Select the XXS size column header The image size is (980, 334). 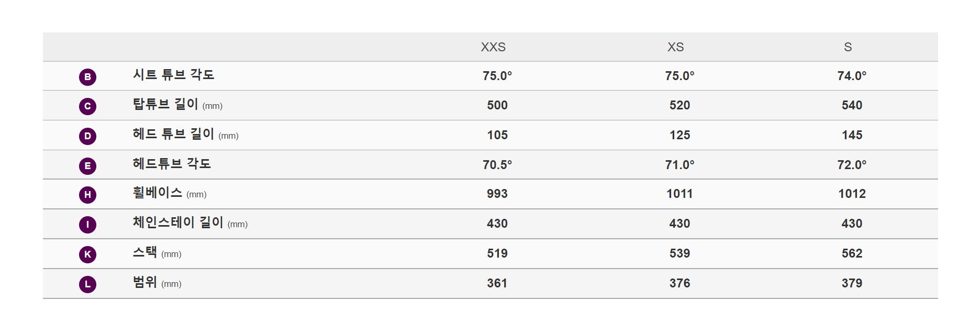coord(493,47)
